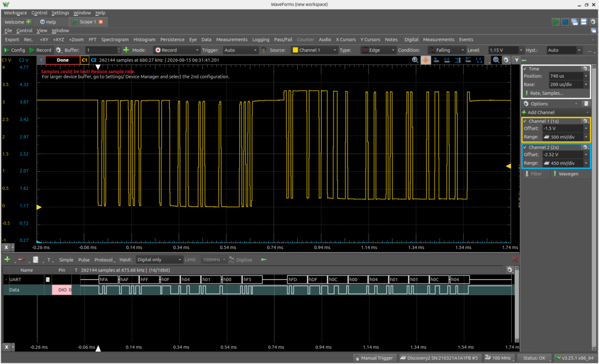Toggle the Digitize option
The image size is (599, 364).
[240, 259]
